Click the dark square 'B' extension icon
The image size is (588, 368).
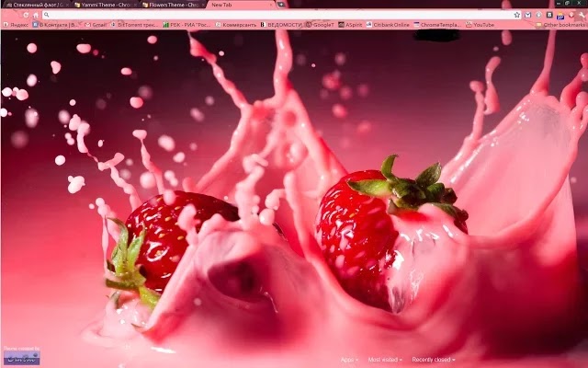point(549,15)
